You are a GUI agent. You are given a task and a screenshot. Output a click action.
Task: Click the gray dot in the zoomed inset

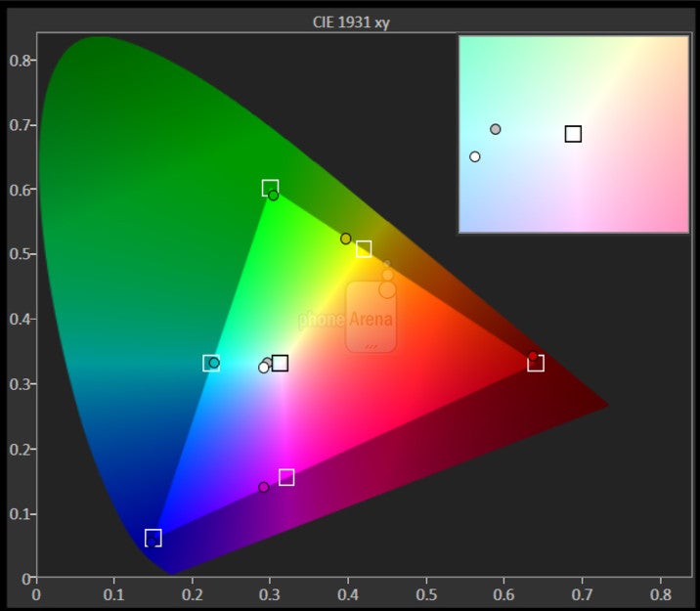pyautogui.click(x=496, y=129)
